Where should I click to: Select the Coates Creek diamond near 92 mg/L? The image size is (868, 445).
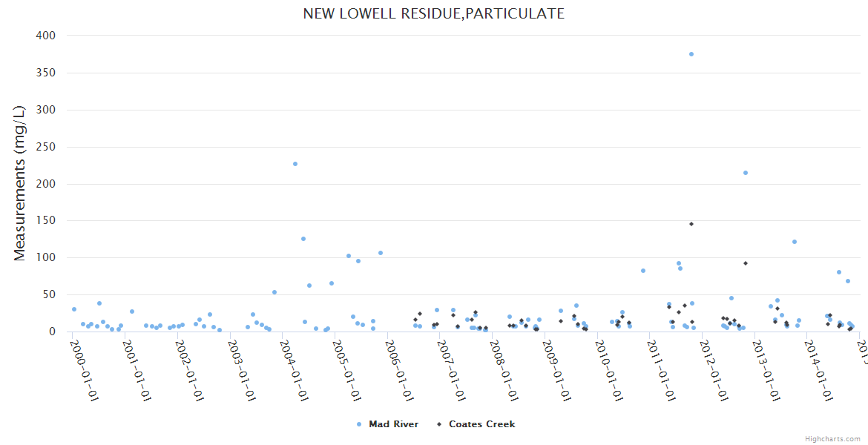click(746, 263)
